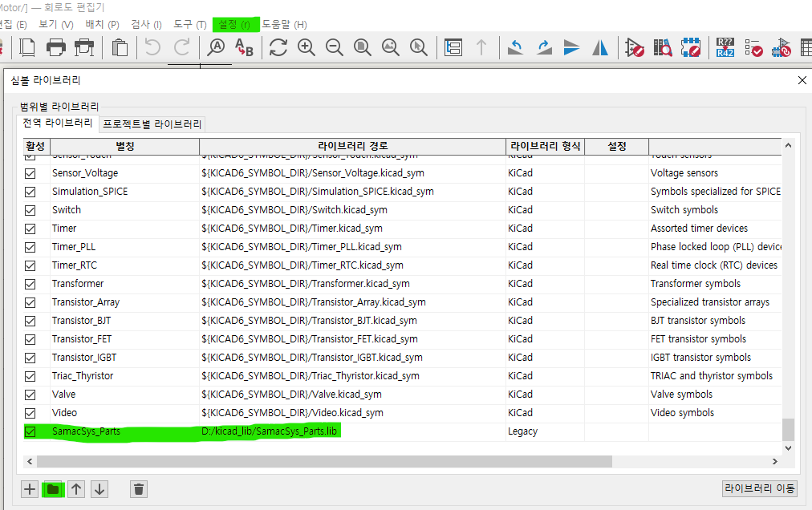This screenshot has height=510, width=812.
Task: Redo the last undone action
Action: tap(182, 47)
